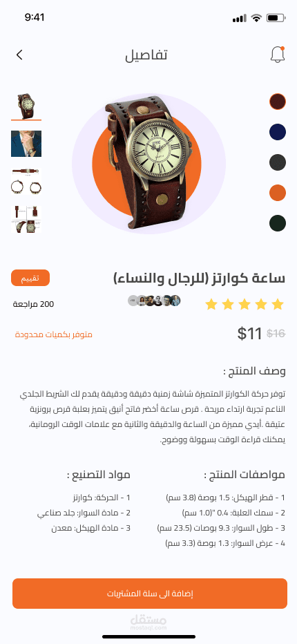Viewport: 297px width, 644px height.
Task: Select the navy blue color swatch
Action: coord(278,132)
